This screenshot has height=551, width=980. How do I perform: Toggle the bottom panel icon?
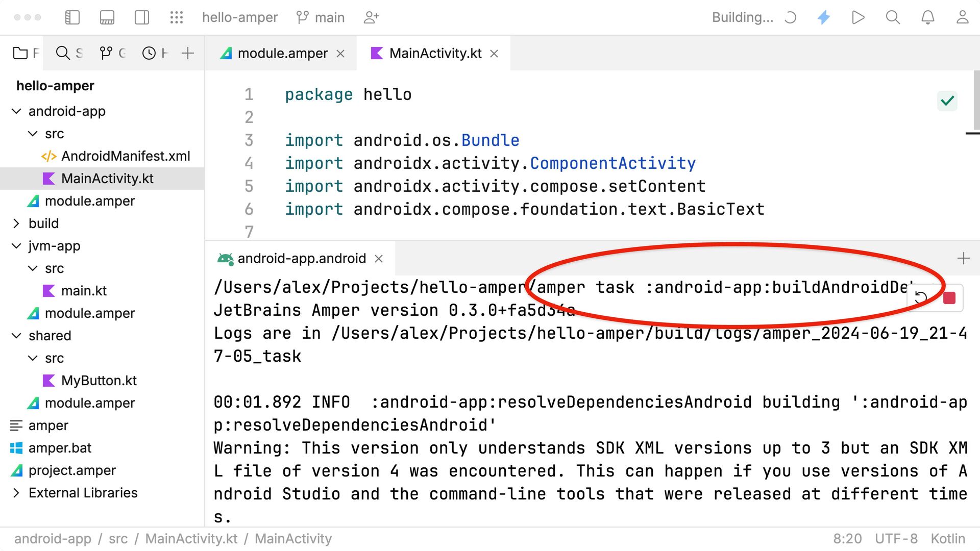[x=107, y=17]
